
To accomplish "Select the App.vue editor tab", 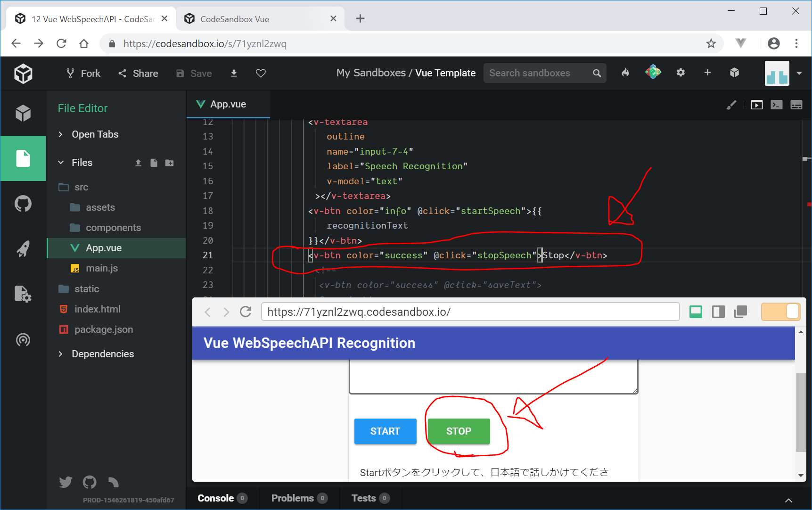I will [x=228, y=104].
